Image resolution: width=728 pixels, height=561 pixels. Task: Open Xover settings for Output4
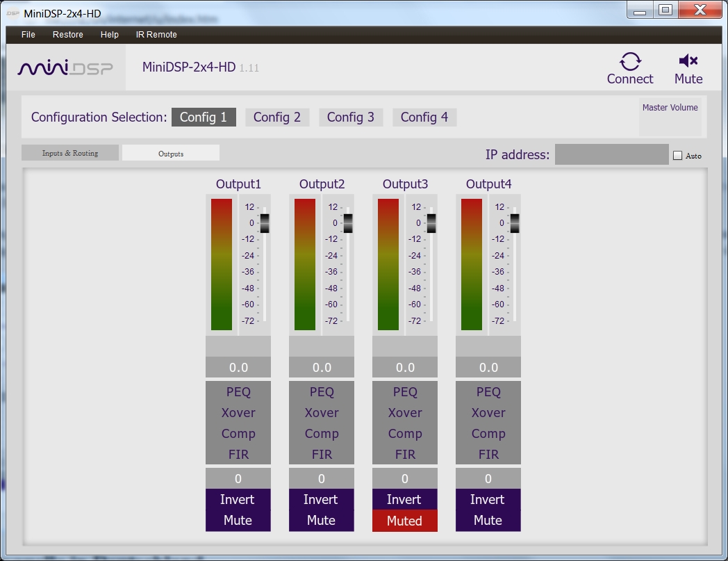(x=488, y=413)
